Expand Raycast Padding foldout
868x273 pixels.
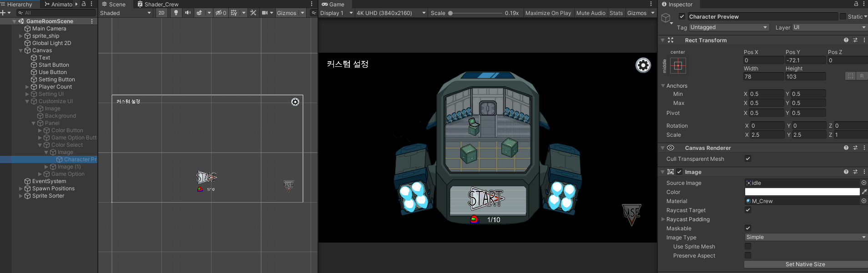pos(663,219)
